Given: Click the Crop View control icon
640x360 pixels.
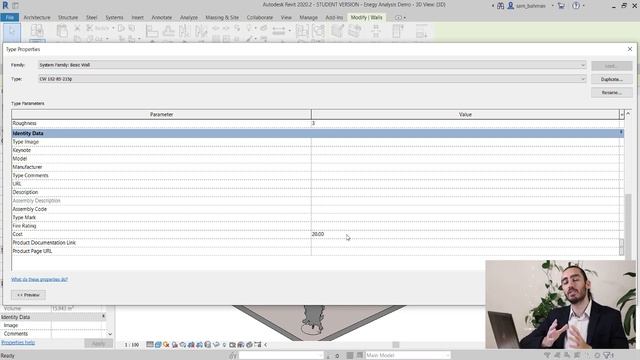Looking at the screenshot, I should (191, 344).
